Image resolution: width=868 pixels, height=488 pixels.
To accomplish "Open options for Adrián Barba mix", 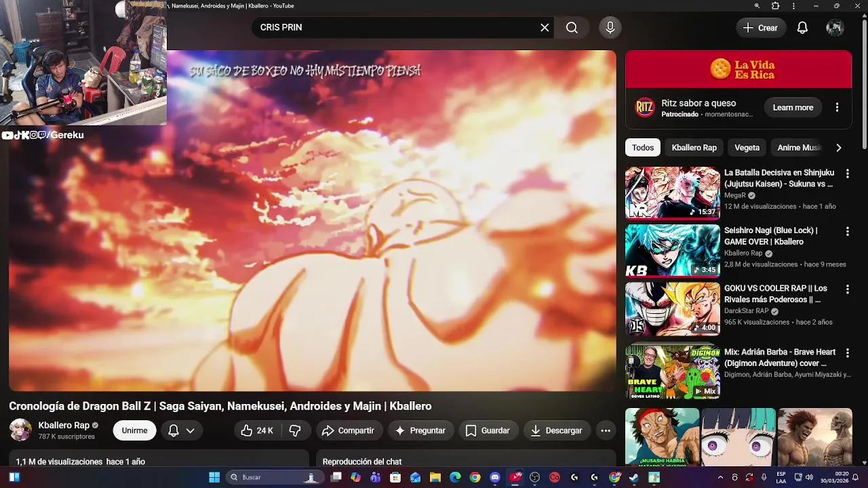I will click(x=847, y=352).
